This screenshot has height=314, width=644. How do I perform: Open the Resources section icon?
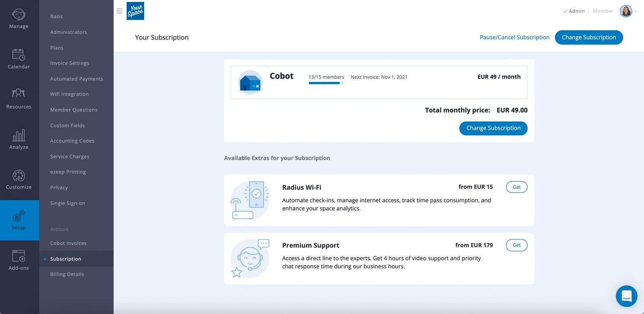[x=19, y=93]
